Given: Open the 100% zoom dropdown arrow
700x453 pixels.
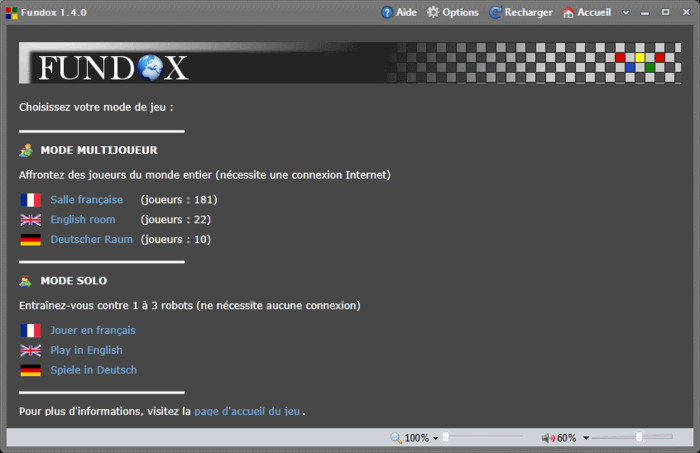Looking at the screenshot, I should point(435,438).
